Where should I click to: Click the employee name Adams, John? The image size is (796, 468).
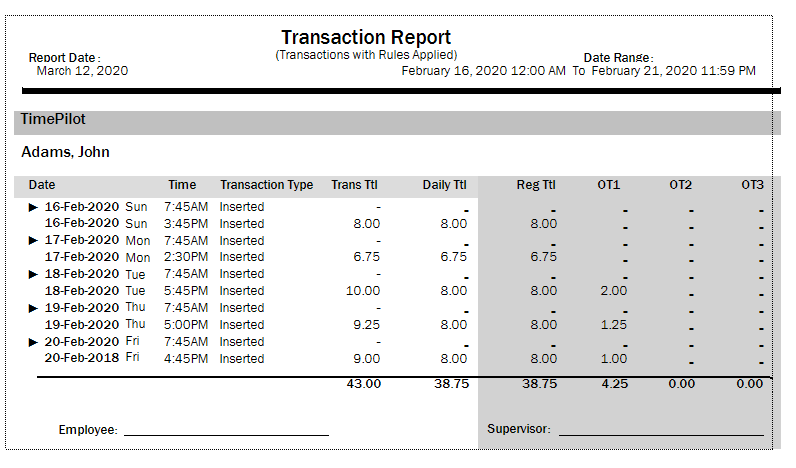coord(65,153)
